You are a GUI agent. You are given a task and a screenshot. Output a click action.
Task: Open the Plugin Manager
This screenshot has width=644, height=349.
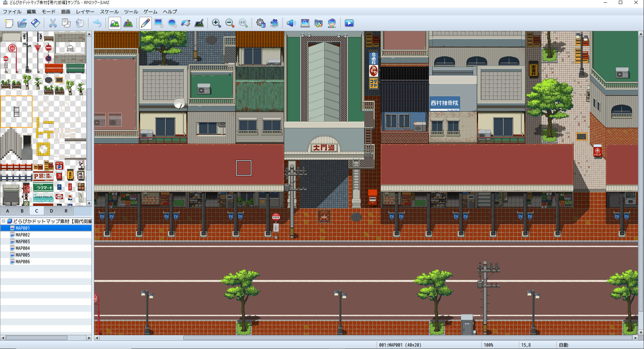274,23
